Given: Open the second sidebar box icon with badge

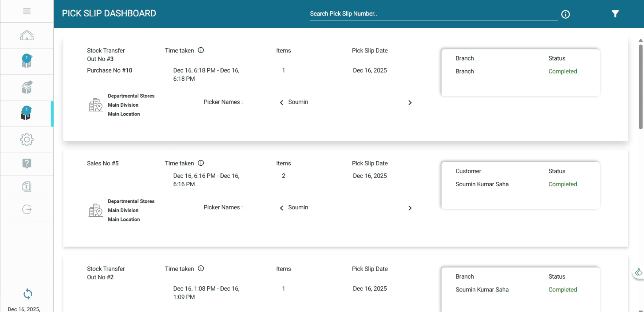Looking at the screenshot, I should (27, 61).
